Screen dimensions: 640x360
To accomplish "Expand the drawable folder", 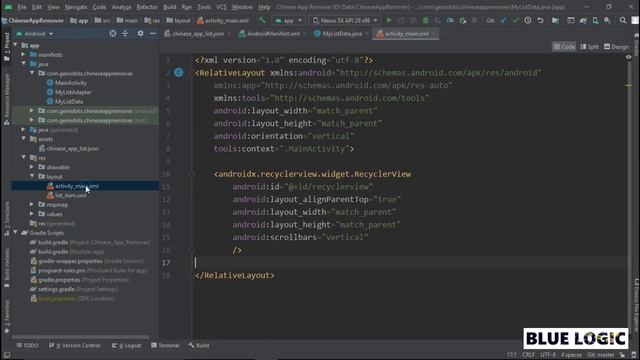I will [x=31, y=167].
